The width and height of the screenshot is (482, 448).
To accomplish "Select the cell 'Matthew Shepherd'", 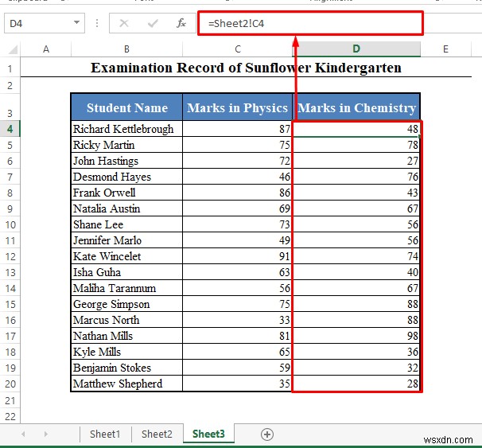I will click(x=126, y=384).
